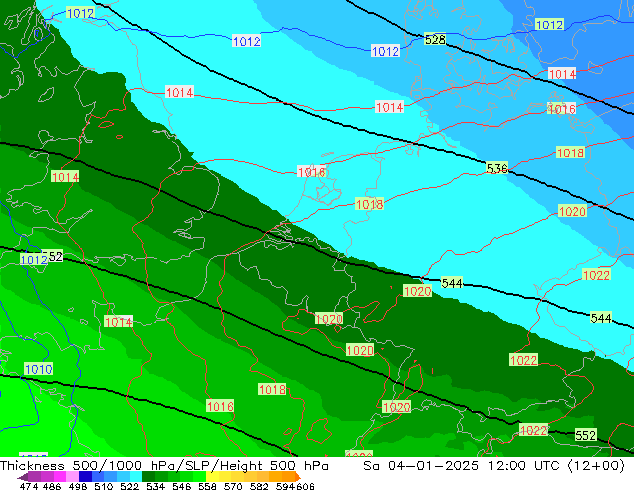Click the fully visible blue 1010 label
The height and width of the screenshot is (490, 634).
(39, 369)
